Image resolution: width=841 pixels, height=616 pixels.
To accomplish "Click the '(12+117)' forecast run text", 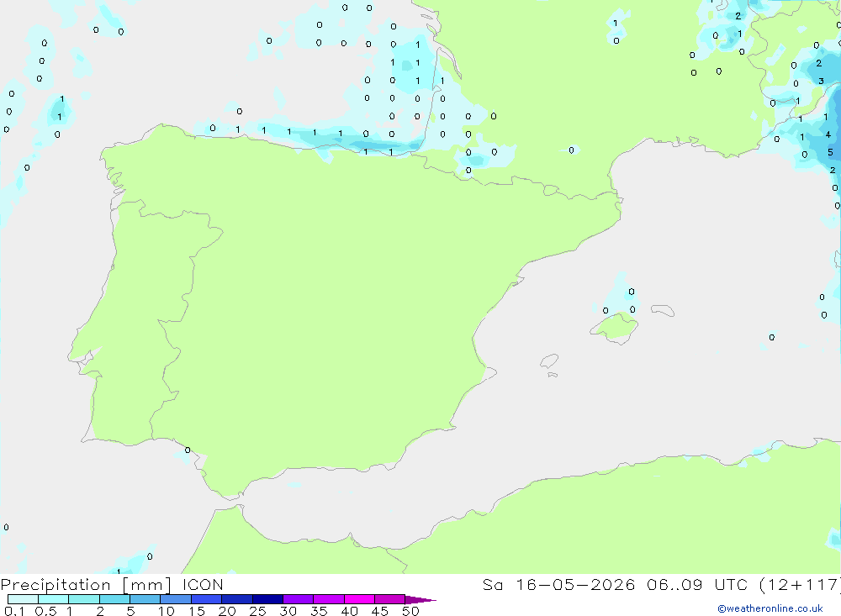I will pyautogui.click(x=801, y=585).
